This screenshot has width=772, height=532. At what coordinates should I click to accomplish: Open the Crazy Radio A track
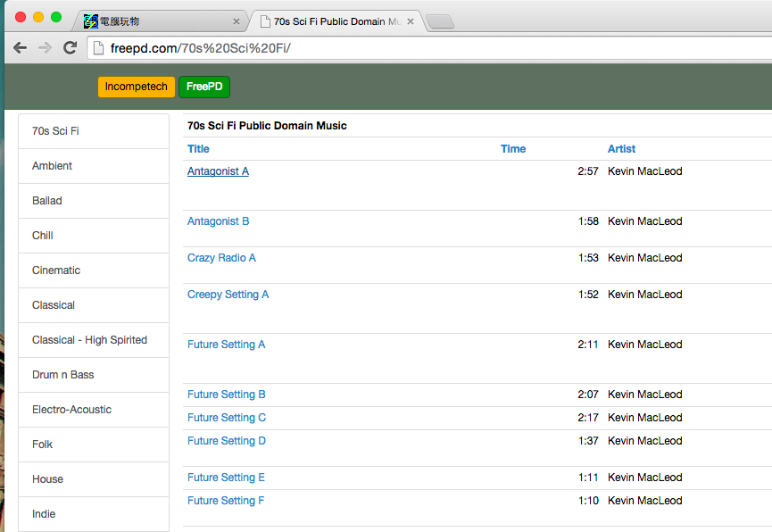tap(221, 258)
